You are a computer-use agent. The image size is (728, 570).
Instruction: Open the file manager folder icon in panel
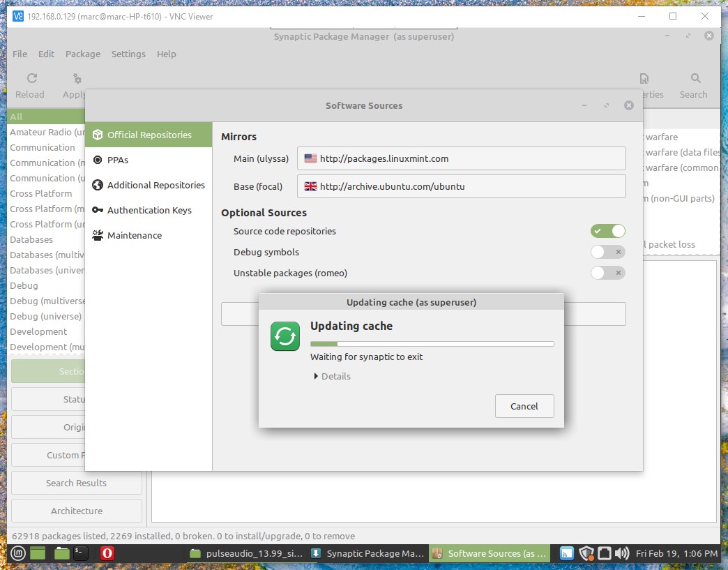tap(62, 553)
